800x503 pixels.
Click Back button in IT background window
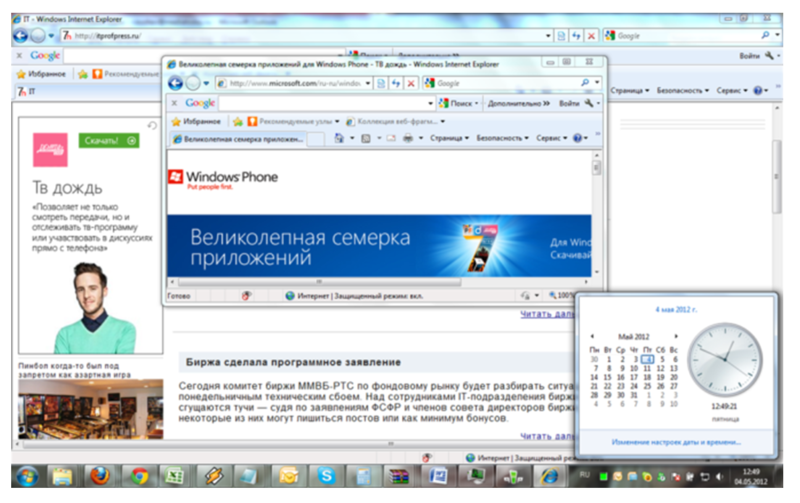click(20, 36)
